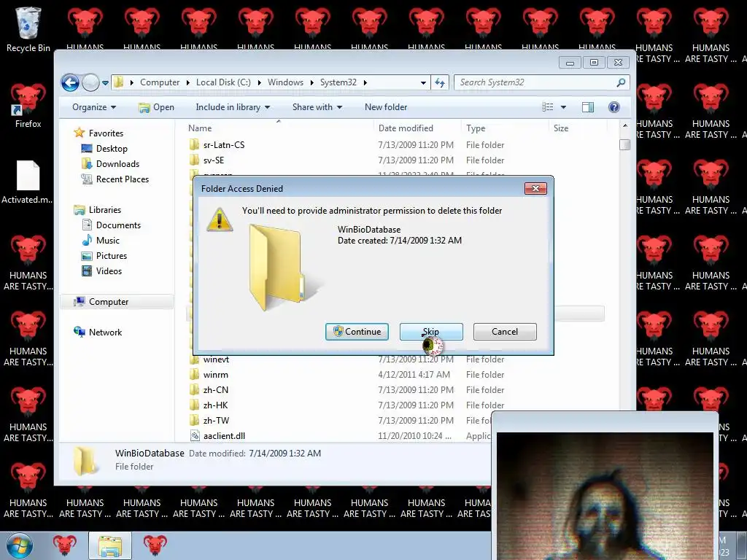747x560 pixels.
Task: Select Windows in the address breadcrumb
Action: 285,82
